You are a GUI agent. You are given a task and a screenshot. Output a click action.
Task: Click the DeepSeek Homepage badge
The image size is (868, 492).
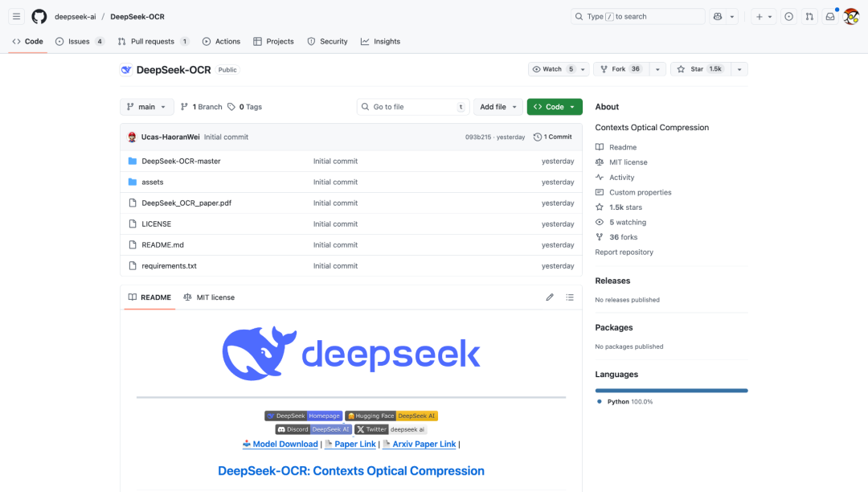point(303,416)
